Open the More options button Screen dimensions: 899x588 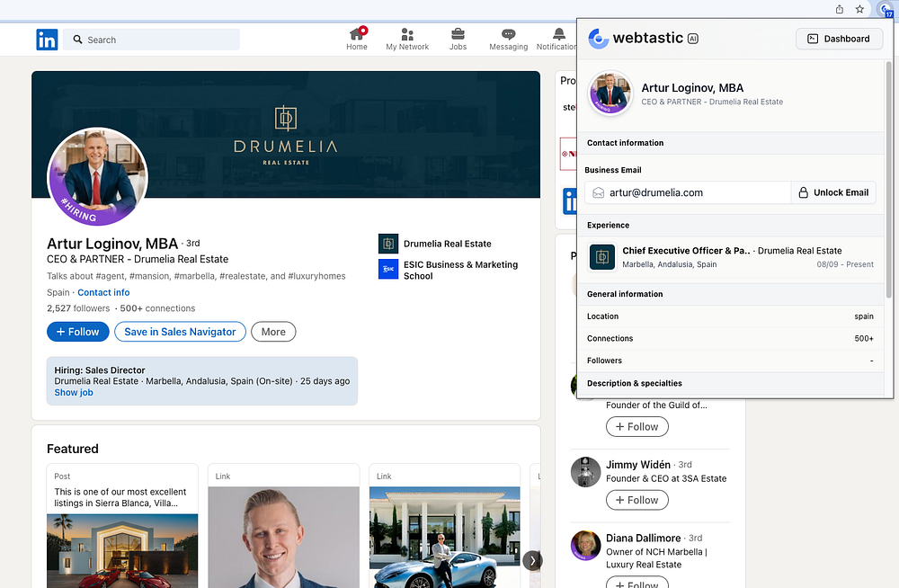[273, 332]
